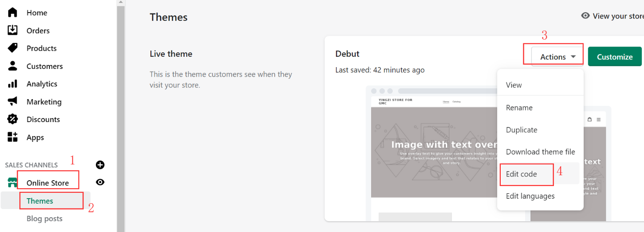The width and height of the screenshot is (644, 232).
Task: Click the Actions dropdown arrow
Action: 573,57
